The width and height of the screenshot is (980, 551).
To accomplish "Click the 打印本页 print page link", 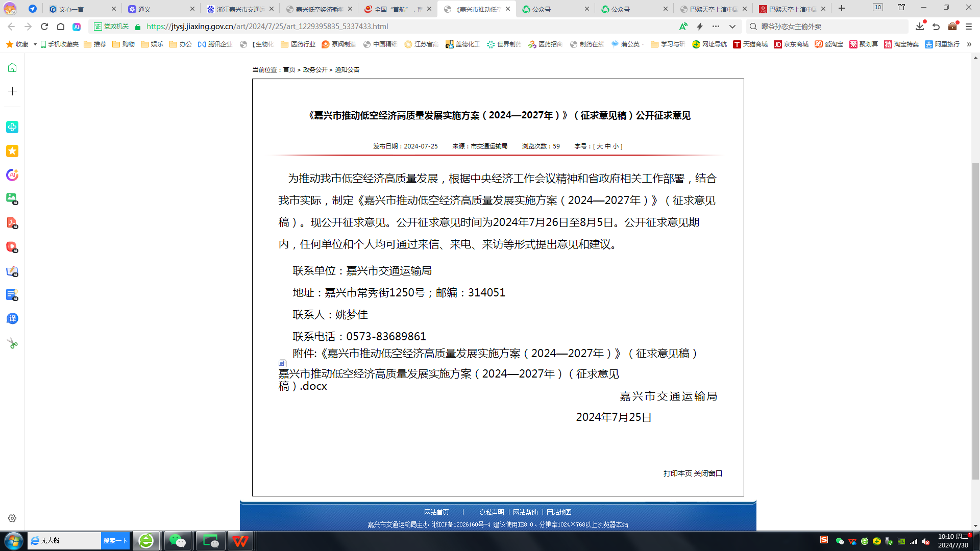I will [x=677, y=473].
